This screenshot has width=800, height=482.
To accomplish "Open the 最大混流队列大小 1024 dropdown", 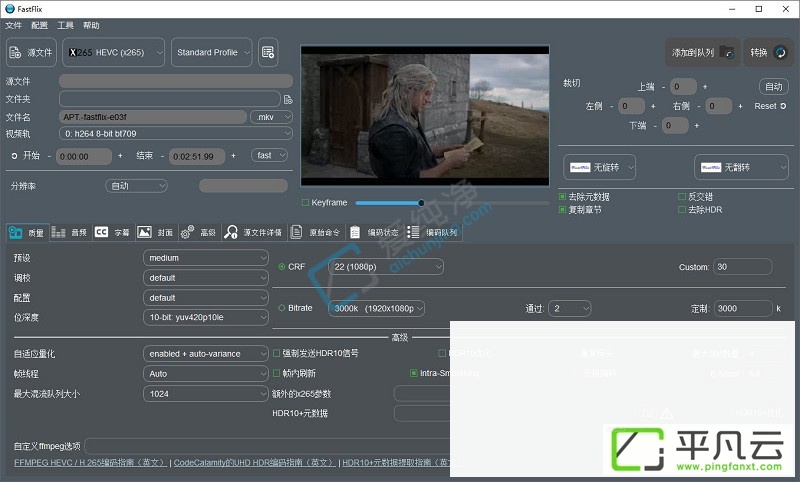I will [x=206, y=394].
